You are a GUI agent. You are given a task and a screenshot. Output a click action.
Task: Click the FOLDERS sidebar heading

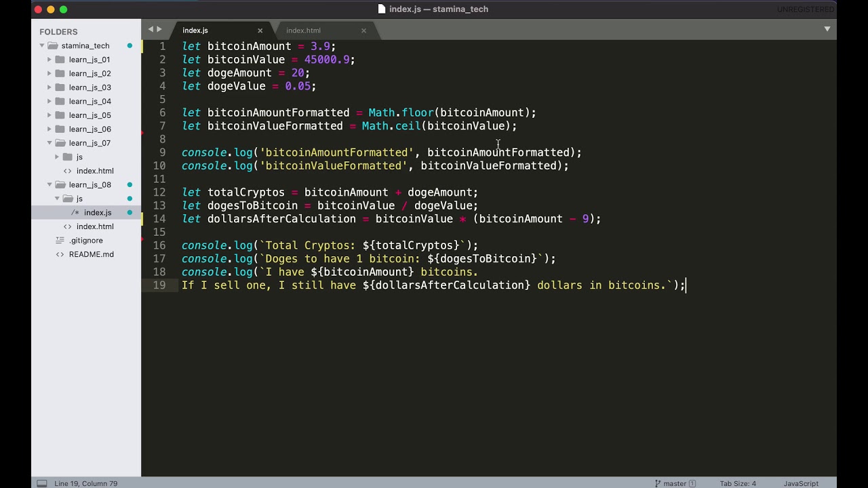coord(58,32)
